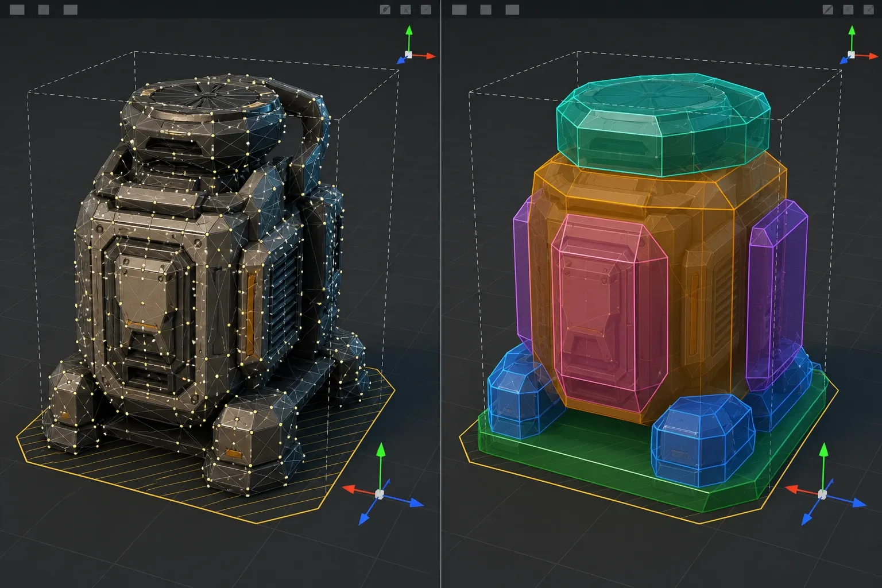Click the middle right-side icon in right viewport header
The height and width of the screenshot is (588, 882).
point(848,10)
